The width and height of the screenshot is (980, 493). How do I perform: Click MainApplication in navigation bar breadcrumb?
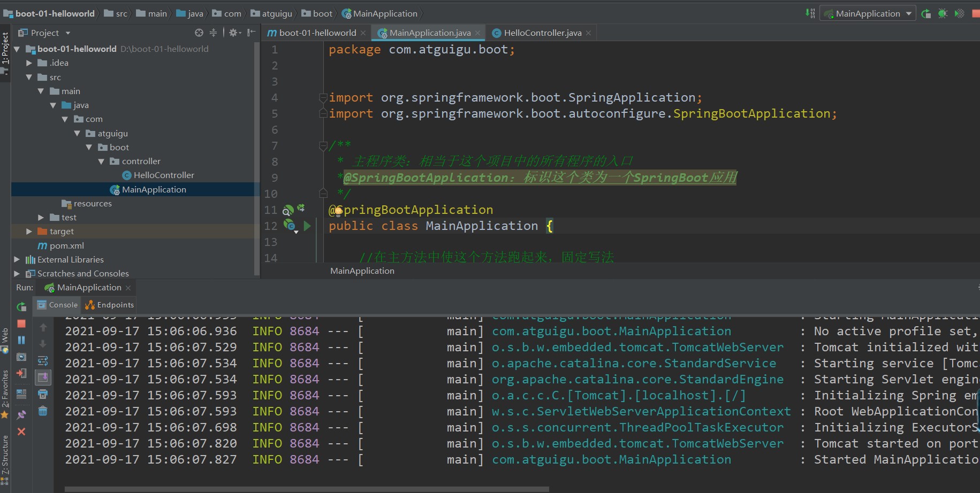pyautogui.click(x=379, y=13)
